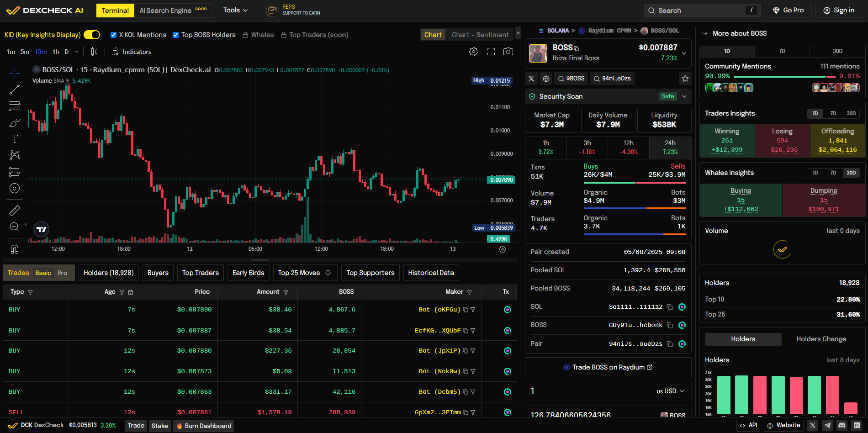Add BOSS to favorites with star icon
Image resolution: width=868 pixels, height=433 pixels.
pos(685,79)
